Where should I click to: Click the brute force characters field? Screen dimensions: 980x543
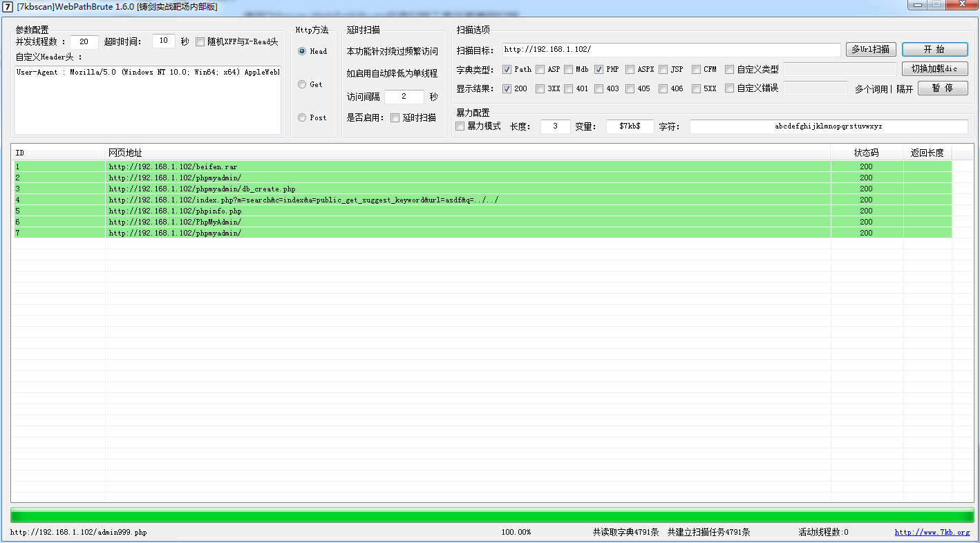tap(829, 126)
